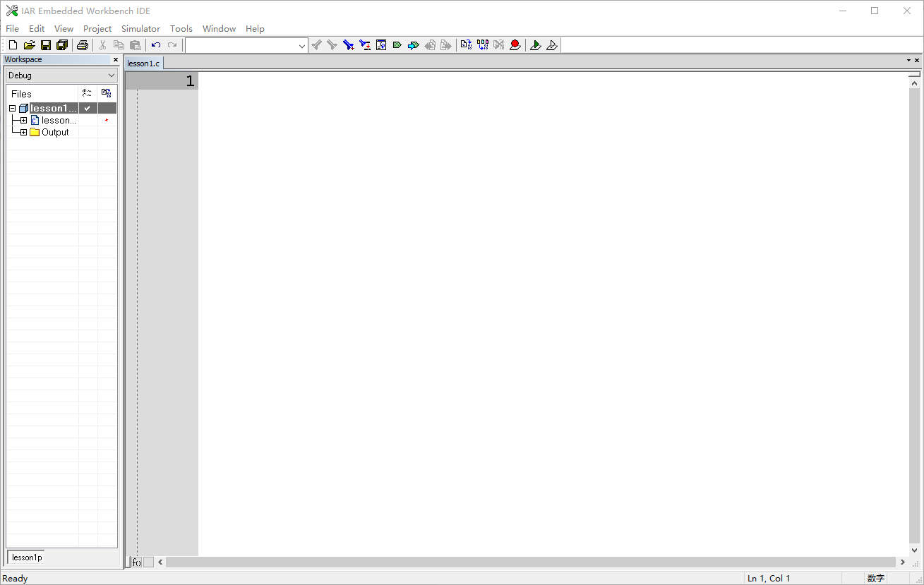Screen dimensions: 924x585
Task: Open the Simulator menu
Action: click(x=140, y=29)
